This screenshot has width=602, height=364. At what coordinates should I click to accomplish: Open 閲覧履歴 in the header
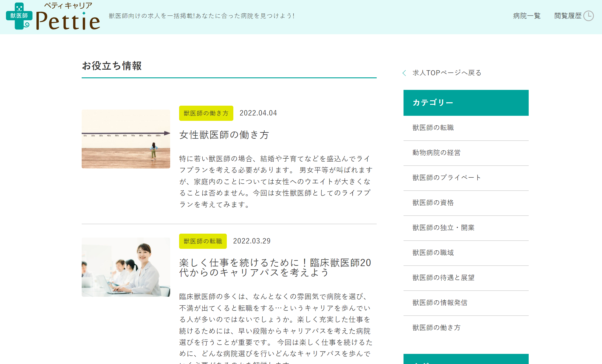tap(568, 16)
